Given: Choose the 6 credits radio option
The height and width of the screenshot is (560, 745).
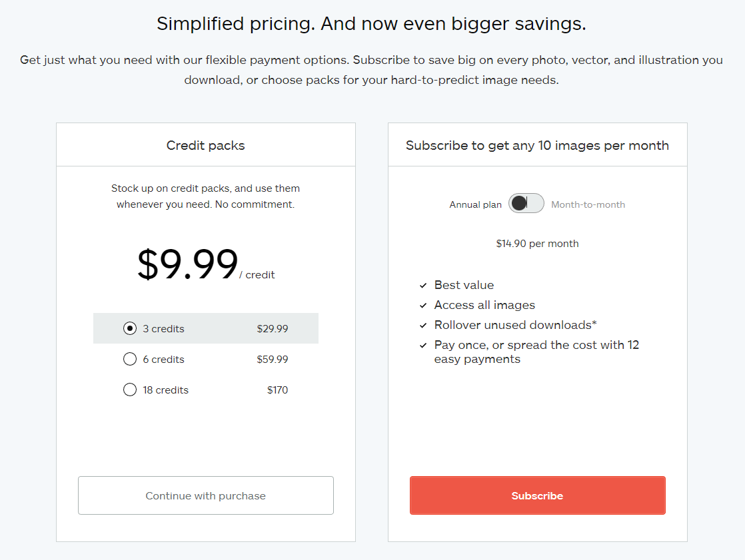Looking at the screenshot, I should point(130,360).
